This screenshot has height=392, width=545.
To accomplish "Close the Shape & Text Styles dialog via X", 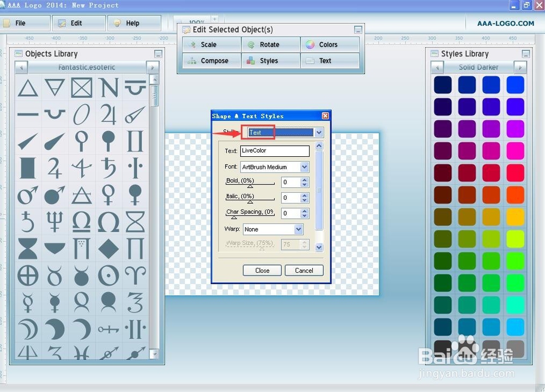I will [325, 115].
